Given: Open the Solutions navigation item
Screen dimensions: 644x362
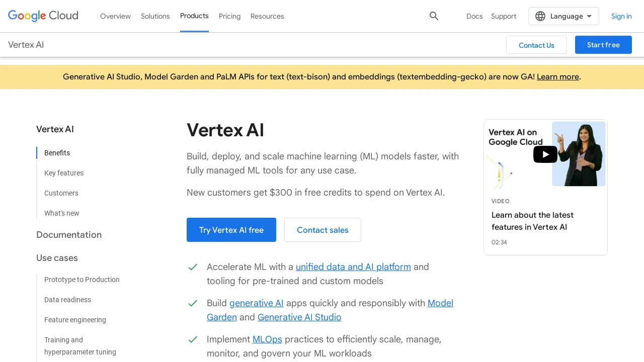Looking at the screenshot, I should click(155, 16).
